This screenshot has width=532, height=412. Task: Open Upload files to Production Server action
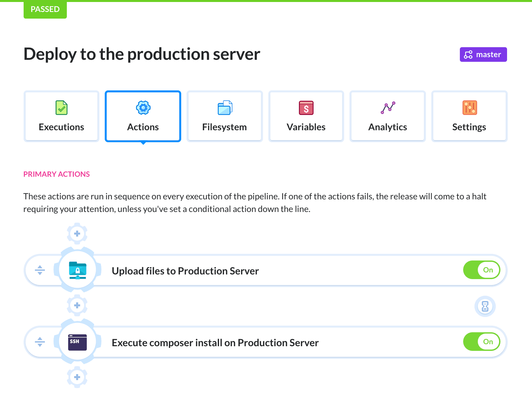185,271
